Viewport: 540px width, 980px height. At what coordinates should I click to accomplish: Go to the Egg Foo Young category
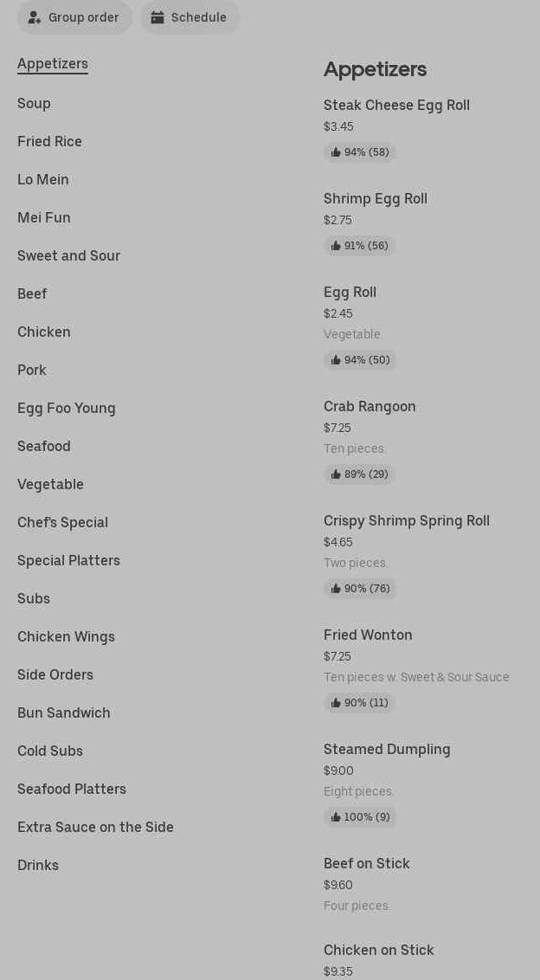coord(67,409)
